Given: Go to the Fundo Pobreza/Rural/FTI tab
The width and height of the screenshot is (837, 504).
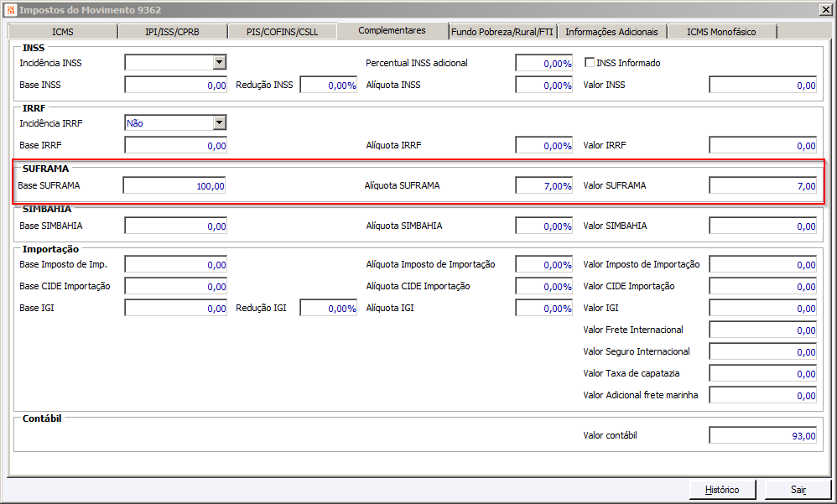Looking at the screenshot, I should 502,32.
